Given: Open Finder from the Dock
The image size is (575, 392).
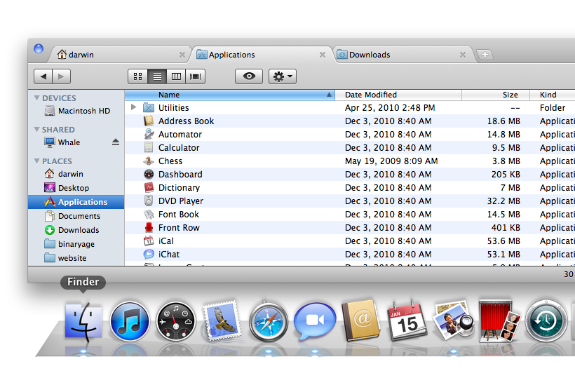Looking at the screenshot, I should (x=83, y=322).
